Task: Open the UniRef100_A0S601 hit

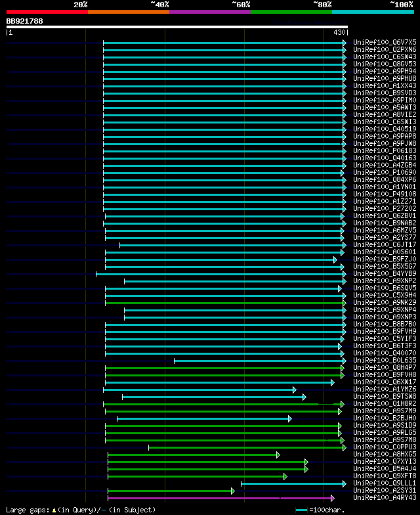Action: click(385, 252)
